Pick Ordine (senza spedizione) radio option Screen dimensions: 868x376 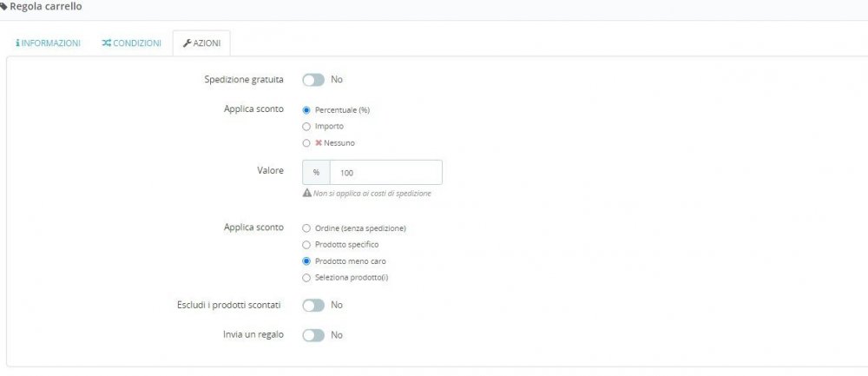(x=306, y=228)
